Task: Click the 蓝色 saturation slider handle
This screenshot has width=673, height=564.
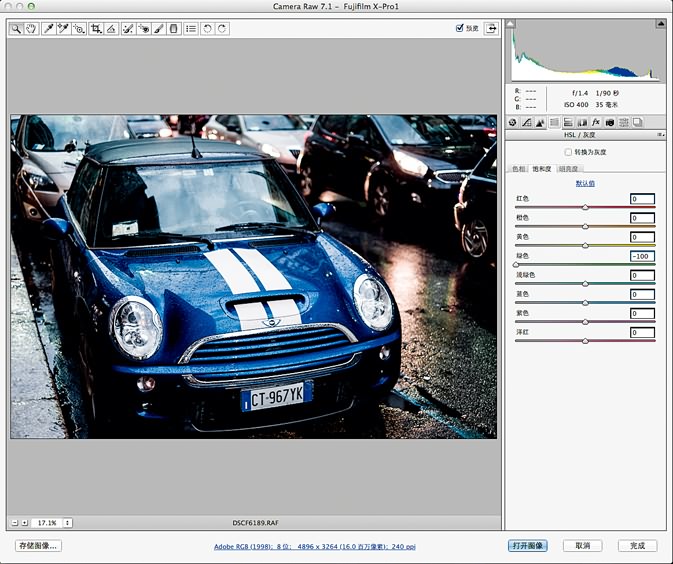Action: click(585, 303)
